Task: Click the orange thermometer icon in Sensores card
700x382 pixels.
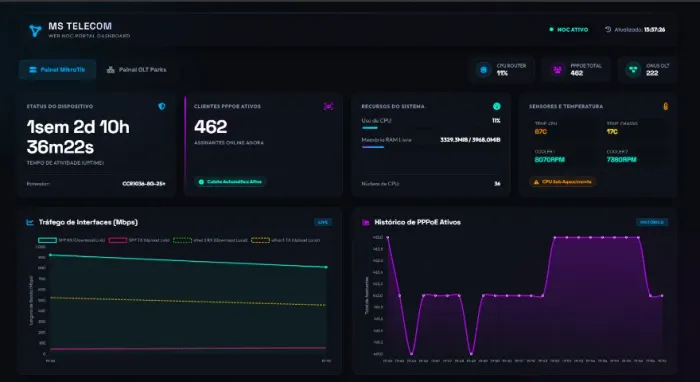Action: click(x=665, y=106)
